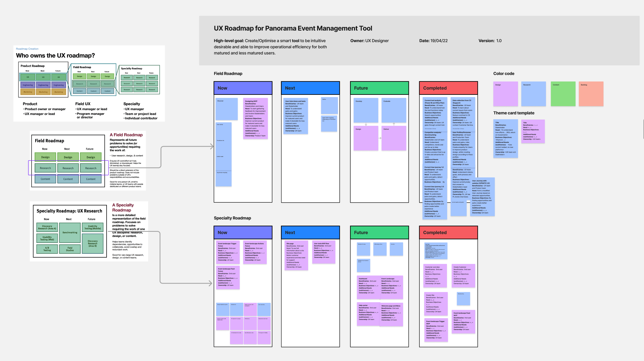Select 'Event landscape Feed Future' sticky note
Image resolution: width=644 pixels, height=361 pixels.
pyautogui.click(x=228, y=277)
